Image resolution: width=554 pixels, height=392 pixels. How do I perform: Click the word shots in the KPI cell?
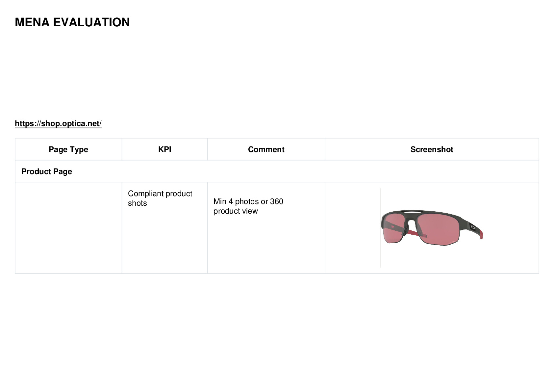point(138,203)
